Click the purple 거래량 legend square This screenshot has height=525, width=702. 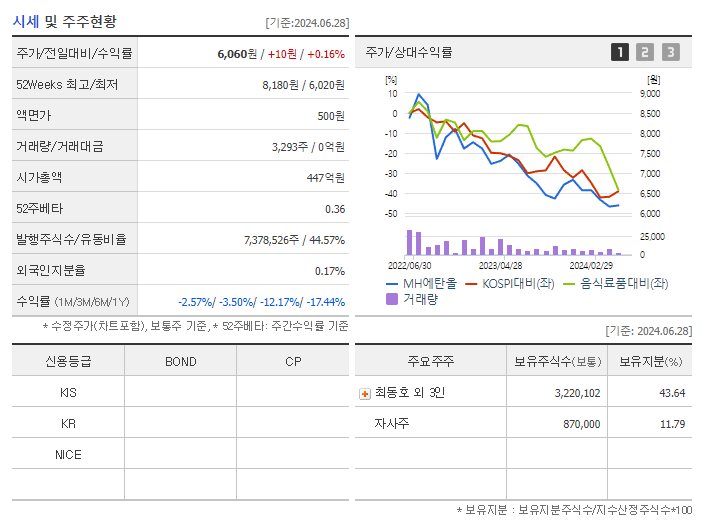[x=392, y=299]
